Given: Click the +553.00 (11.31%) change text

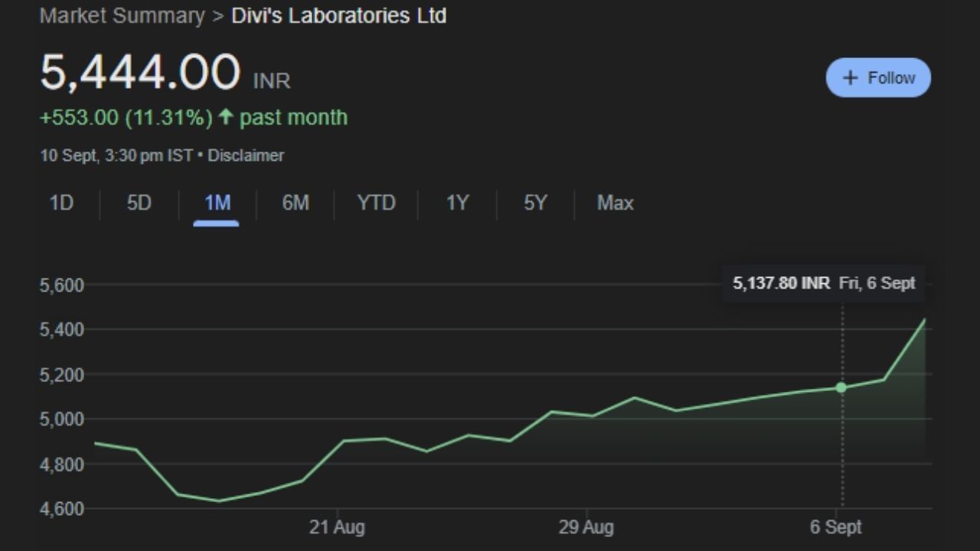Looking at the screenshot, I should pos(126,117).
